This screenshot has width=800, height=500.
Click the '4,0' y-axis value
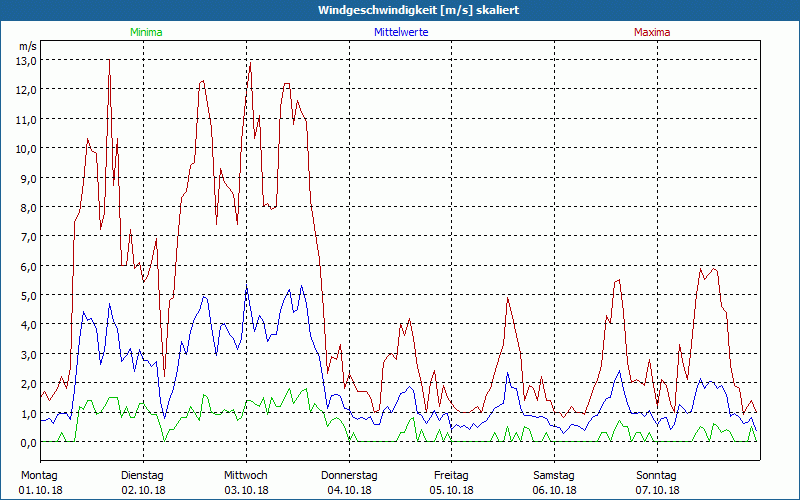29,324
